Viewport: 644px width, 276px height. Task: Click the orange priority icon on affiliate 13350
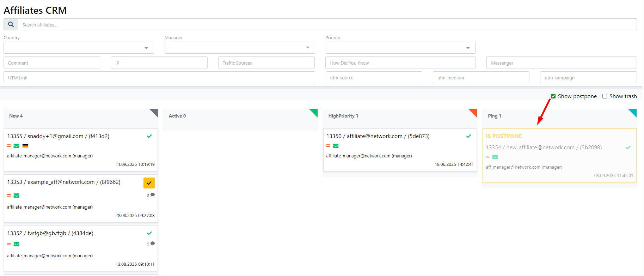(328, 146)
